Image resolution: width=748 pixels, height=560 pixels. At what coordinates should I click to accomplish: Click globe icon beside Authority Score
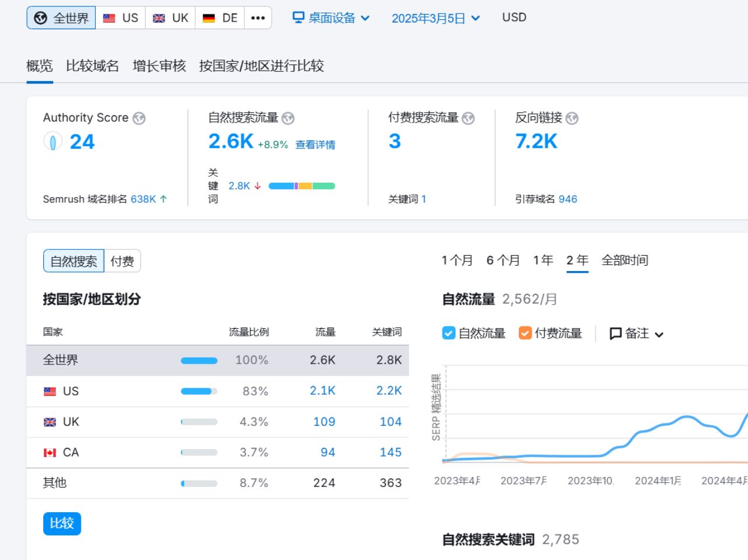pyautogui.click(x=138, y=119)
